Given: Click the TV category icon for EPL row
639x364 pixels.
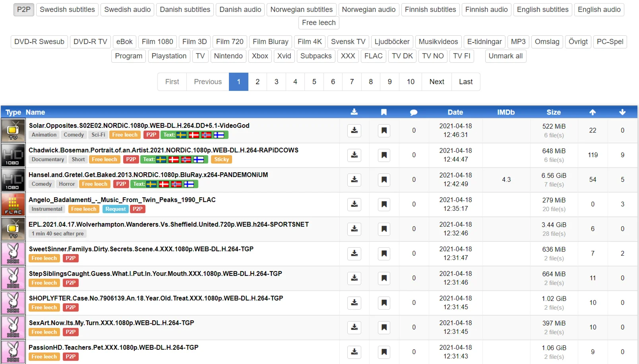Looking at the screenshot, I should (13, 229).
